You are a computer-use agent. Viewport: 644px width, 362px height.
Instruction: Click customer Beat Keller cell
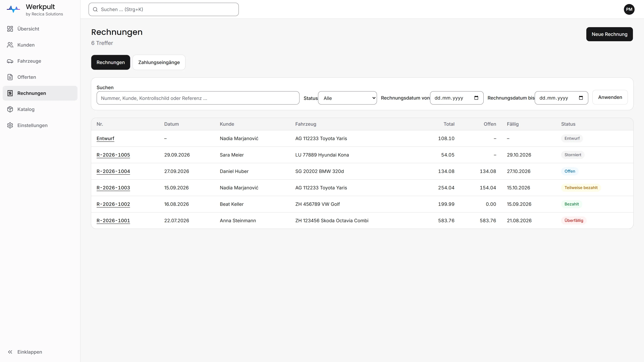point(231,204)
